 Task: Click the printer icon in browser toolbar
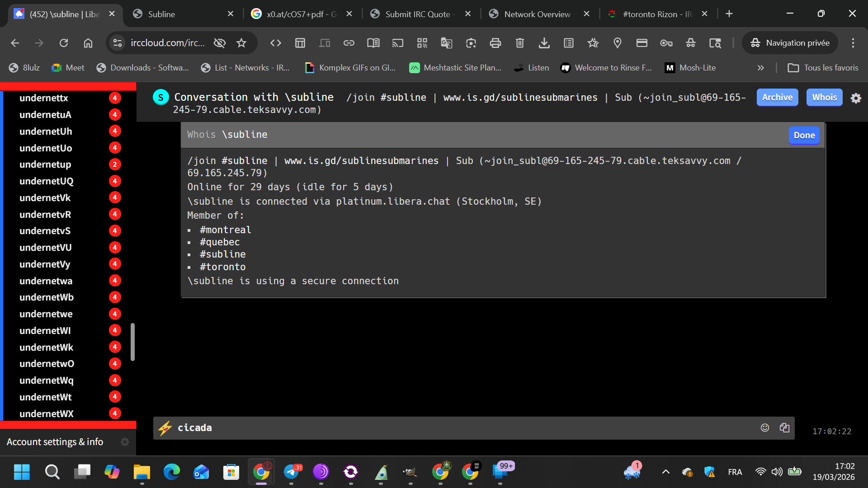tap(495, 43)
